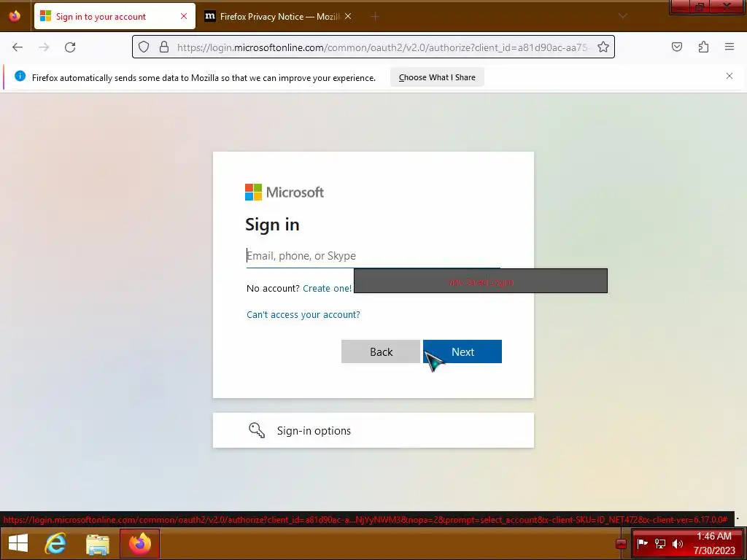Close the Firefox Privacy Notice tab
The image size is (747, 560).
point(348,16)
